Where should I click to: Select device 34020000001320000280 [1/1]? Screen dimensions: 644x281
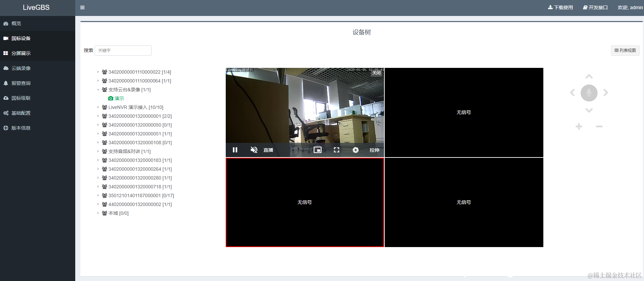140,178
